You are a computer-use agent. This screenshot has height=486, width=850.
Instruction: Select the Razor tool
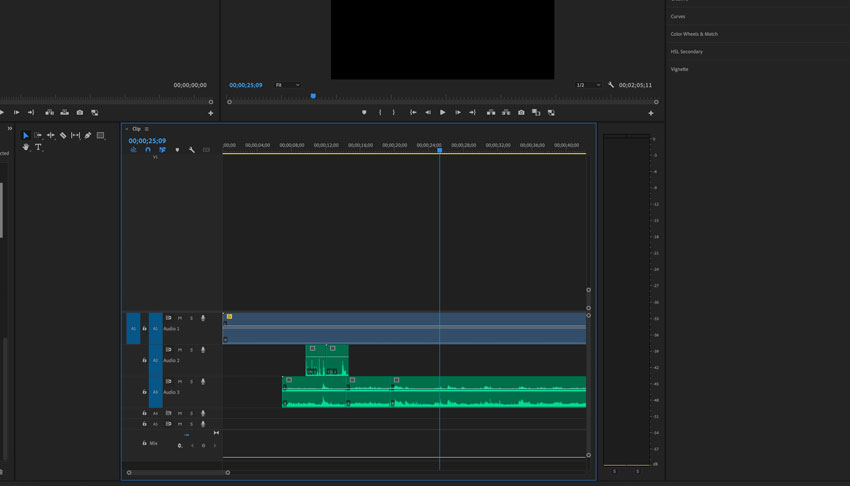63,135
